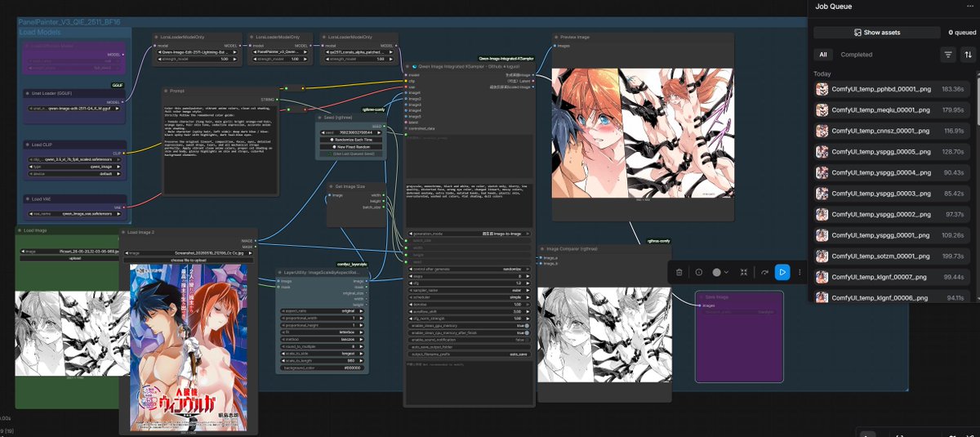Open thumbnail of ComfyUI_temp_pphbd_00001 job

pyautogui.click(x=822, y=88)
